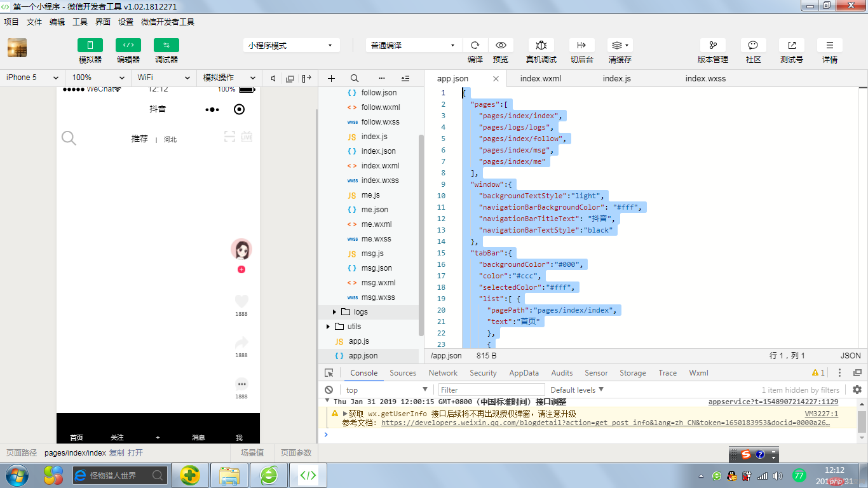Viewport: 868px width, 488px height.
Task: Click the 编译 compile refresh icon
Action: click(475, 45)
